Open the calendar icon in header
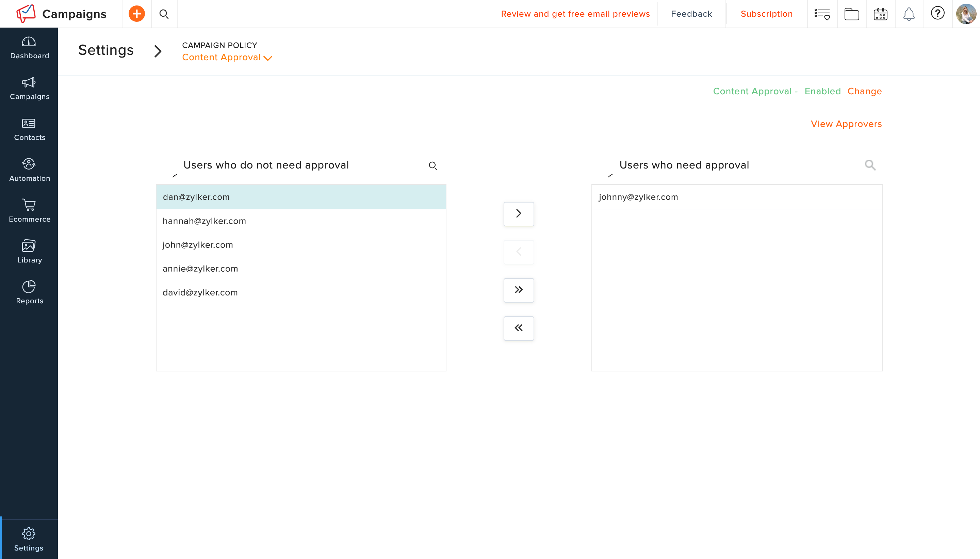 [x=880, y=14]
